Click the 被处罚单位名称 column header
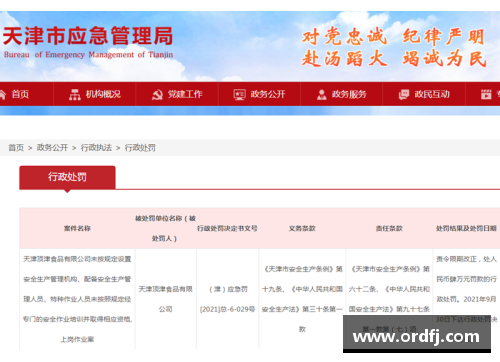The image size is (500, 362). (165, 228)
